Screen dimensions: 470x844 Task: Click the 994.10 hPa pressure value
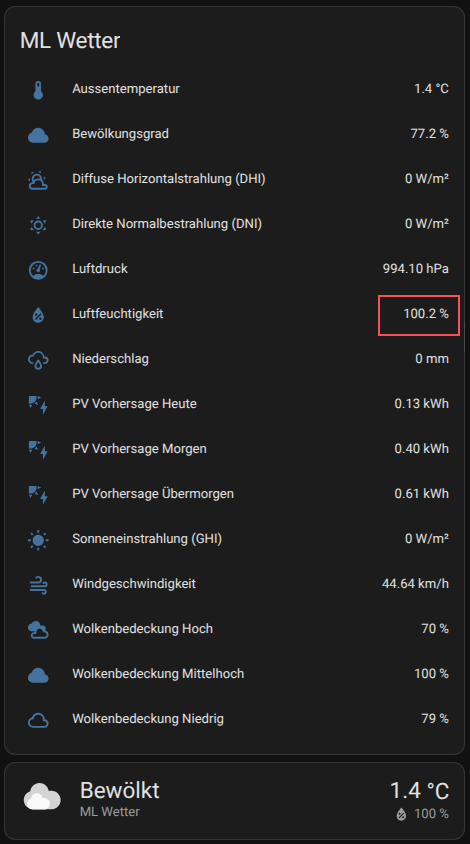[416, 269]
